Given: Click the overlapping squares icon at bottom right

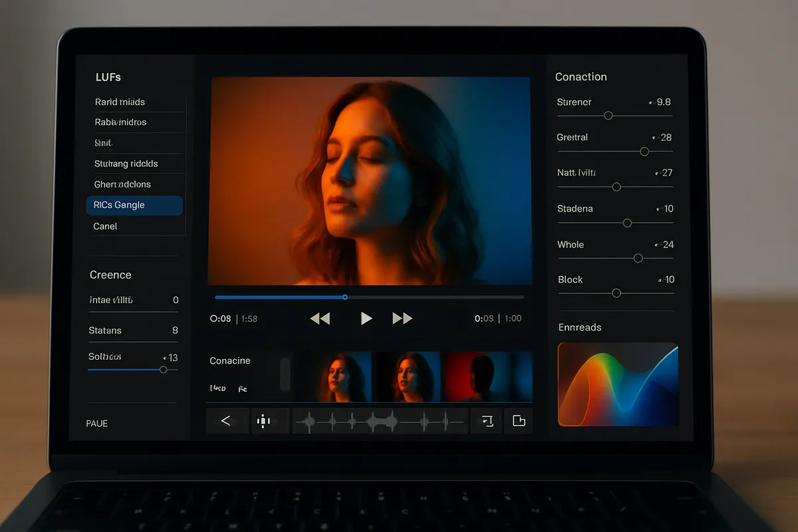Looking at the screenshot, I should (x=519, y=421).
